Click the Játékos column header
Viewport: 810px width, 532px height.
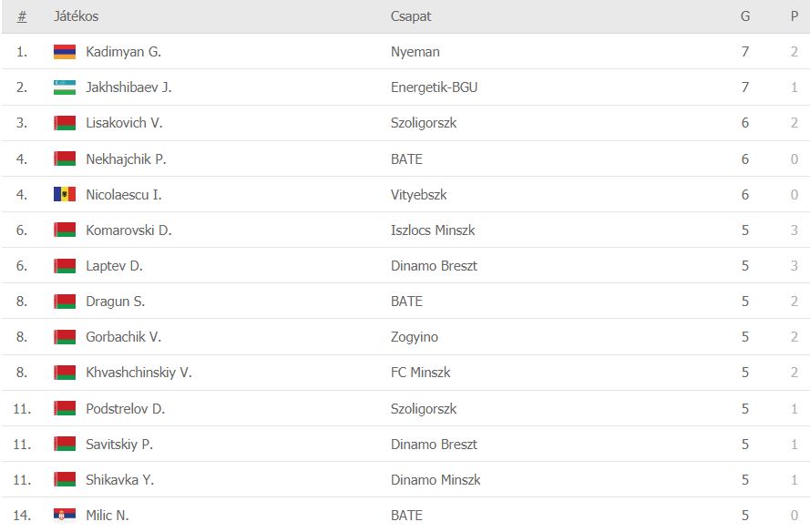[76, 16]
